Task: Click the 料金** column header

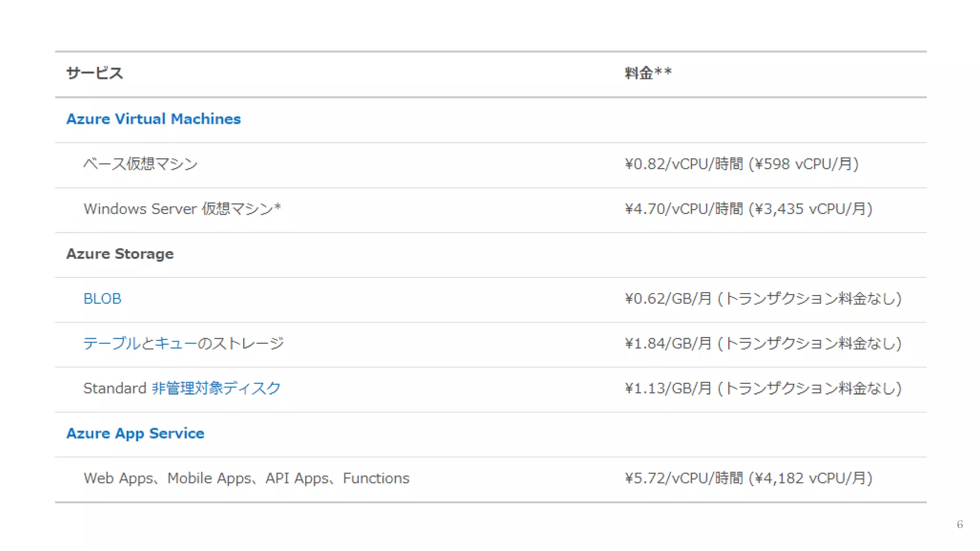Action: [648, 73]
